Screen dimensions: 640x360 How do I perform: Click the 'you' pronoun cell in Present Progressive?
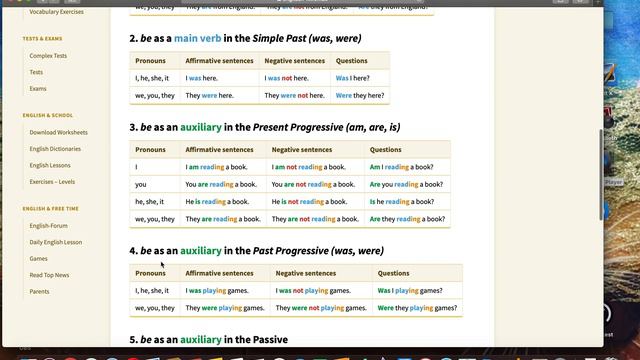coord(155,184)
